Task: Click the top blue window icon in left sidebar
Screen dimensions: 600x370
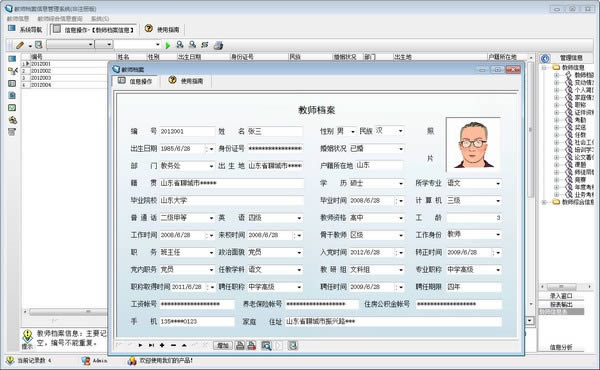Action: pyautogui.click(x=12, y=59)
